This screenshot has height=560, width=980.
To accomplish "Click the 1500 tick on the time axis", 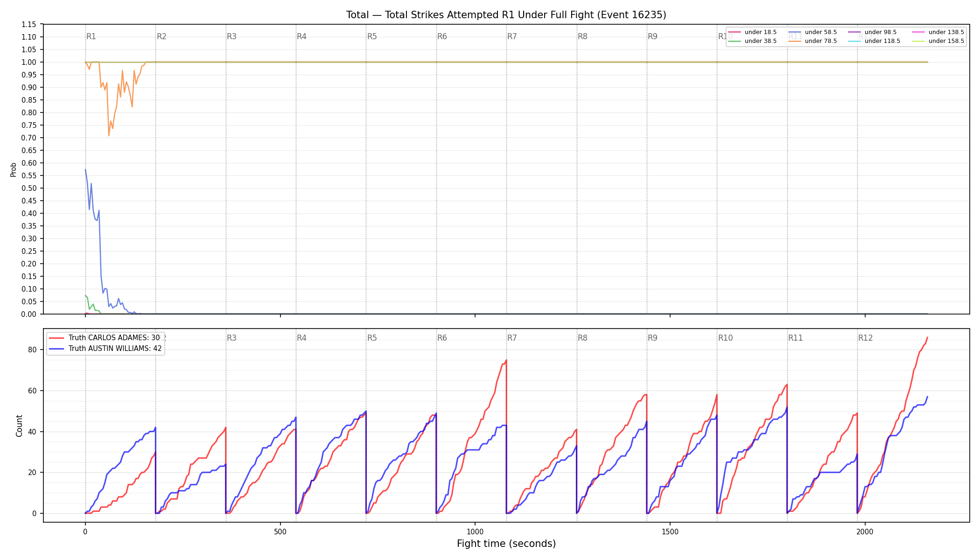I will (670, 532).
